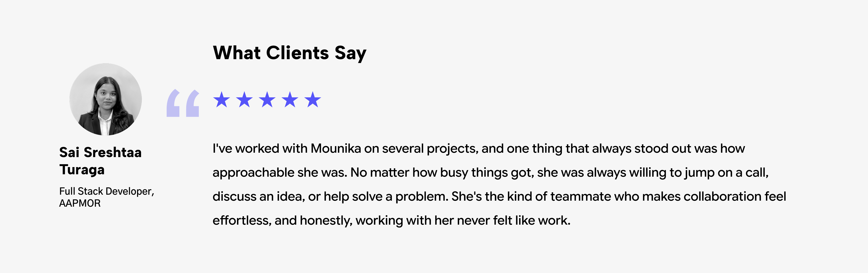This screenshot has height=273, width=868.
Task: Click the first rating star
Action: (x=222, y=100)
